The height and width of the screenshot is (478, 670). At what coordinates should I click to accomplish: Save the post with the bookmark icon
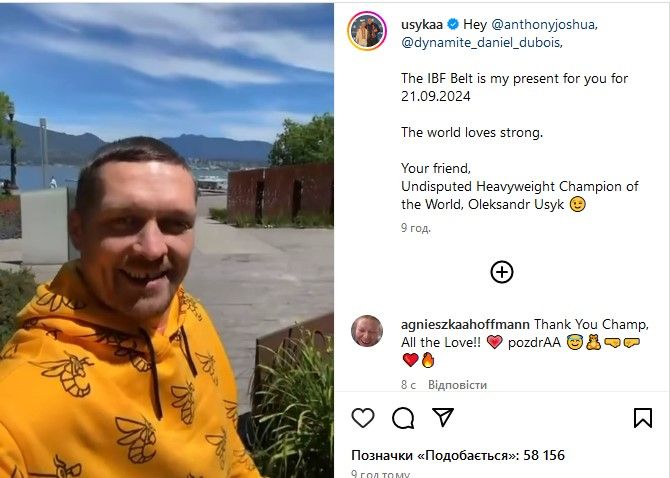tap(643, 418)
